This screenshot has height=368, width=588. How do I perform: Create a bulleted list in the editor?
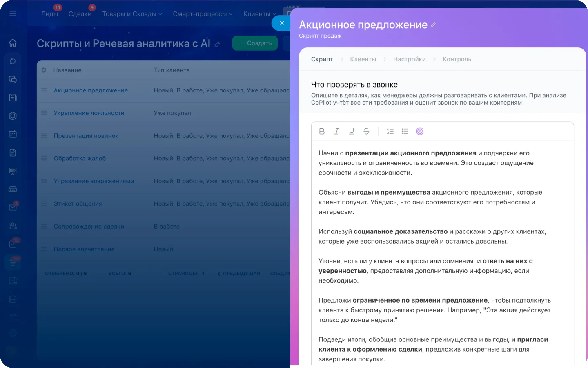(x=405, y=131)
